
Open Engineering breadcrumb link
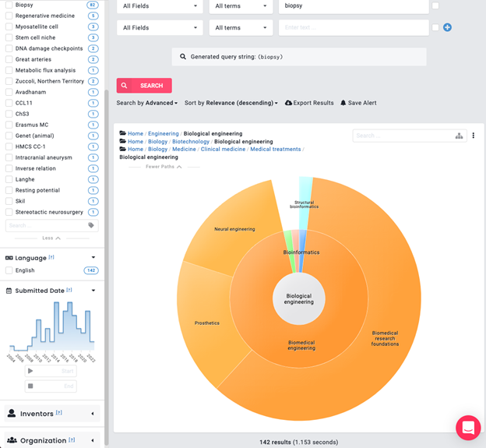point(164,134)
